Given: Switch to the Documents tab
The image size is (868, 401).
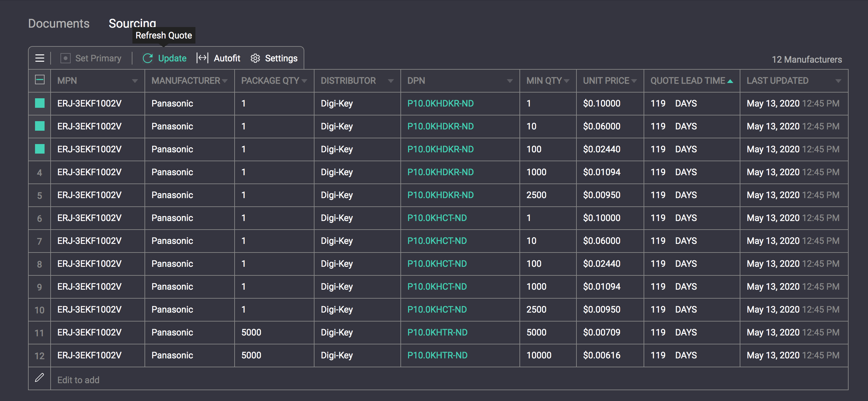Looking at the screenshot, I should tap(59, 24).
